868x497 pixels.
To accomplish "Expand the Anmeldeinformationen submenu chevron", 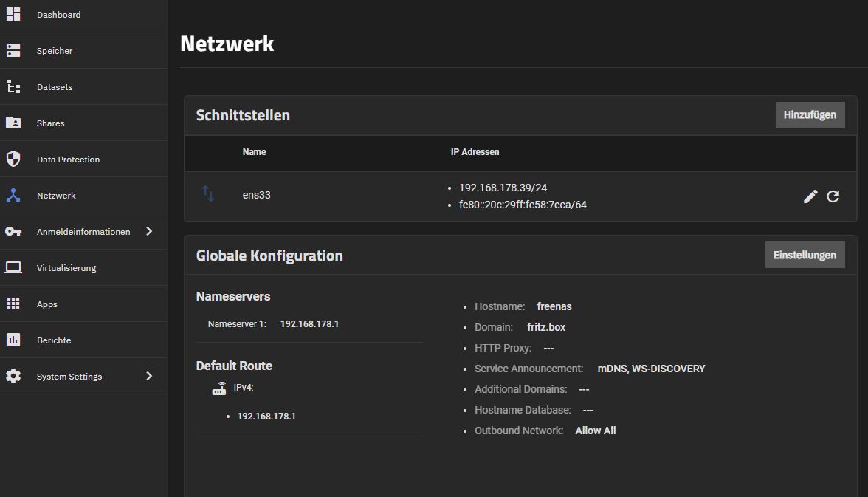I will (x=149, y=231).
